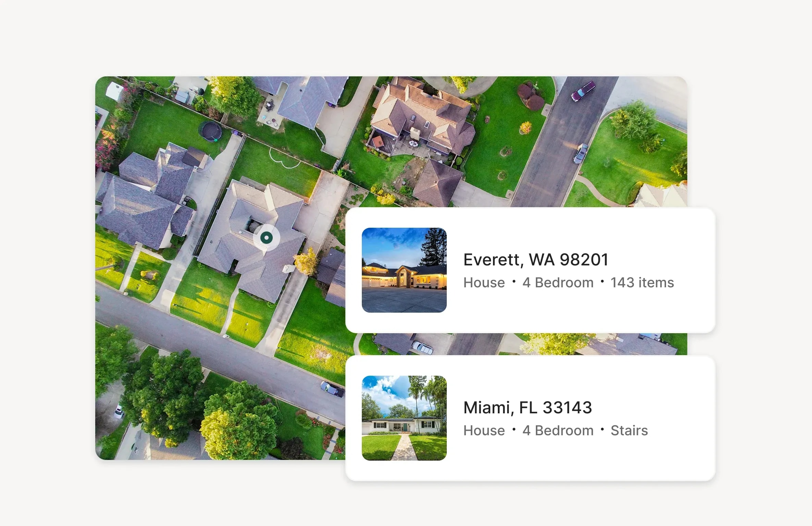The height and width of the screenshot is (526, 812).
Task: Select the Everett, WA 98201 title
Action: pos(536,260)
